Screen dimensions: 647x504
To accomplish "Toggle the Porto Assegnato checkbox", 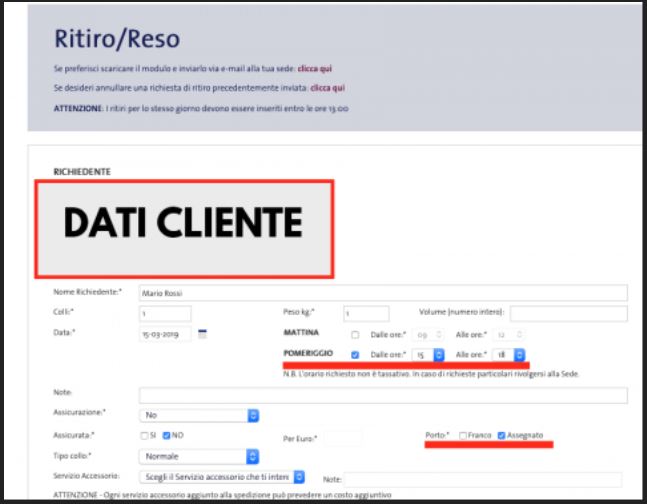I will tap(501, 436).
